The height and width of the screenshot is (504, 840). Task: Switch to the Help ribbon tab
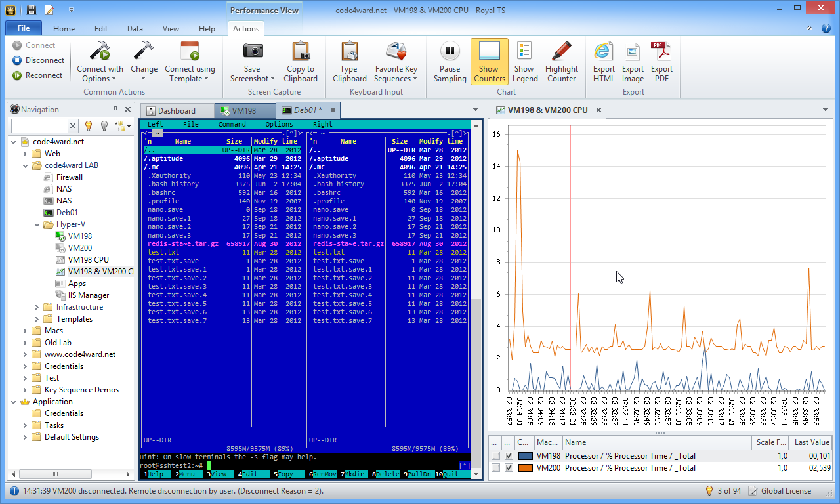pyautogui.click(x=207, y=29)
